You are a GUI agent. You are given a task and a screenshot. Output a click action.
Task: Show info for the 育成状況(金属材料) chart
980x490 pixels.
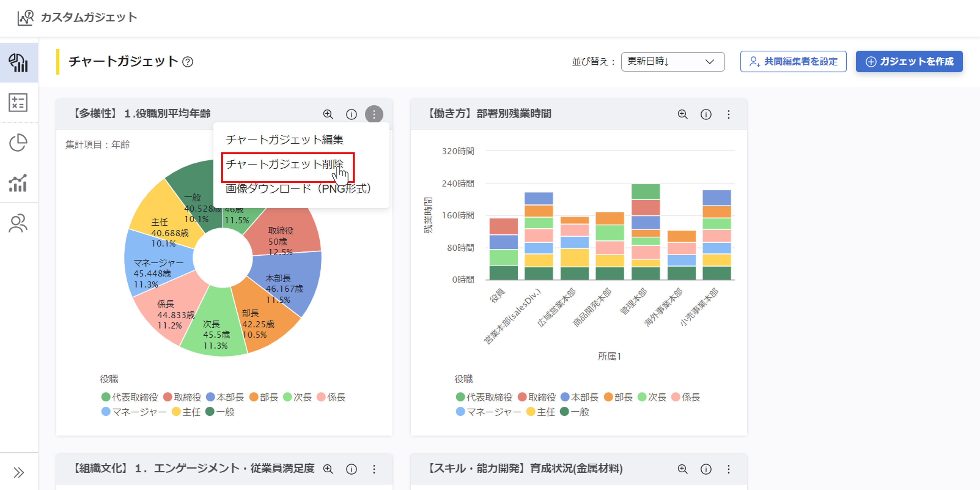point(706,469)
